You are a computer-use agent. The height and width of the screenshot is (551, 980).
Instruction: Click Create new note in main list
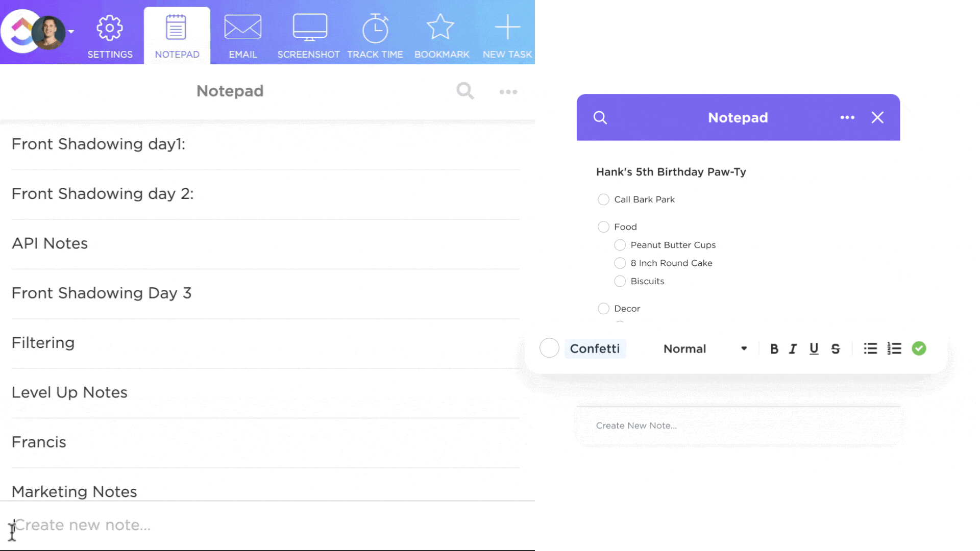(82, 525)
